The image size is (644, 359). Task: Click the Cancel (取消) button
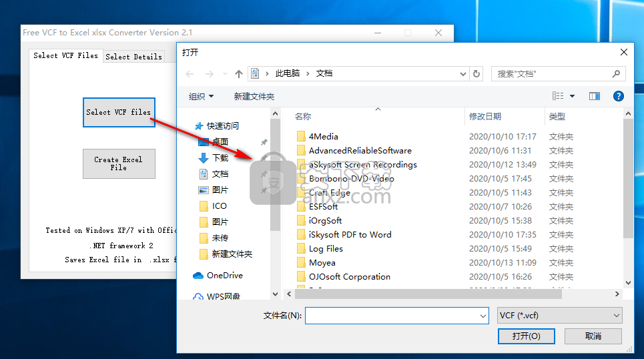click(x=593, y=336)
